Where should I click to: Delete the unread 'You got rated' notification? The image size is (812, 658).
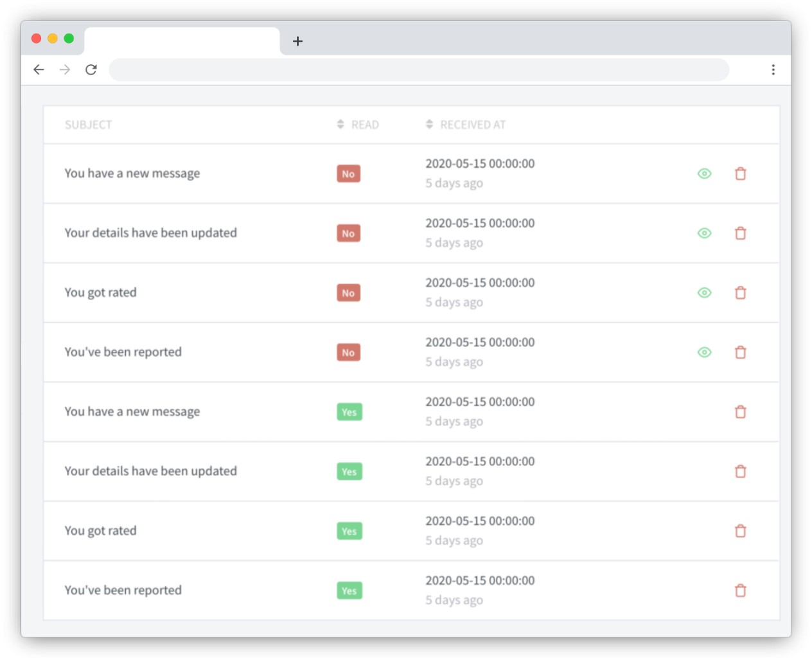click(x=740, y=293)
